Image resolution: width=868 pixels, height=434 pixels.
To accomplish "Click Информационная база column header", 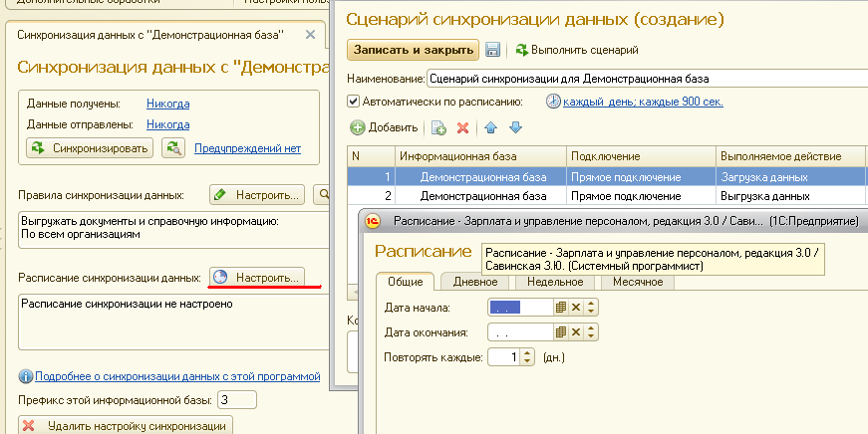I will pos(480,157).
